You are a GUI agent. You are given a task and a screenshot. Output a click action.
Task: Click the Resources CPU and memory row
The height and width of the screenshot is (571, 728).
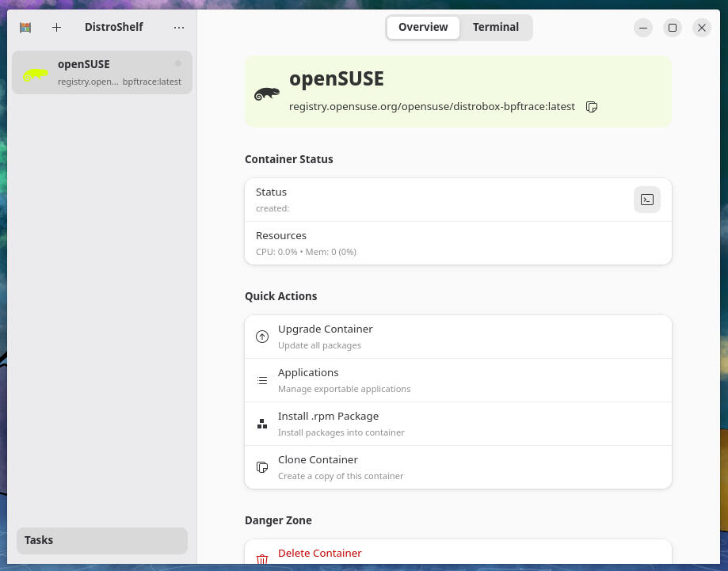click(458, 243)
